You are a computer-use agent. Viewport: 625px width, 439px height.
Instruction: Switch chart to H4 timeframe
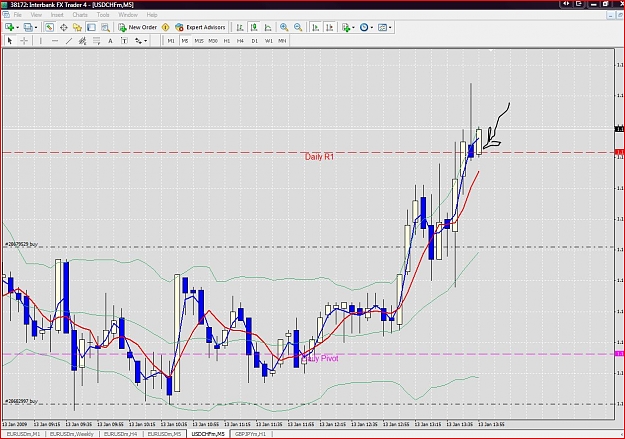click(x=240, y=41)
